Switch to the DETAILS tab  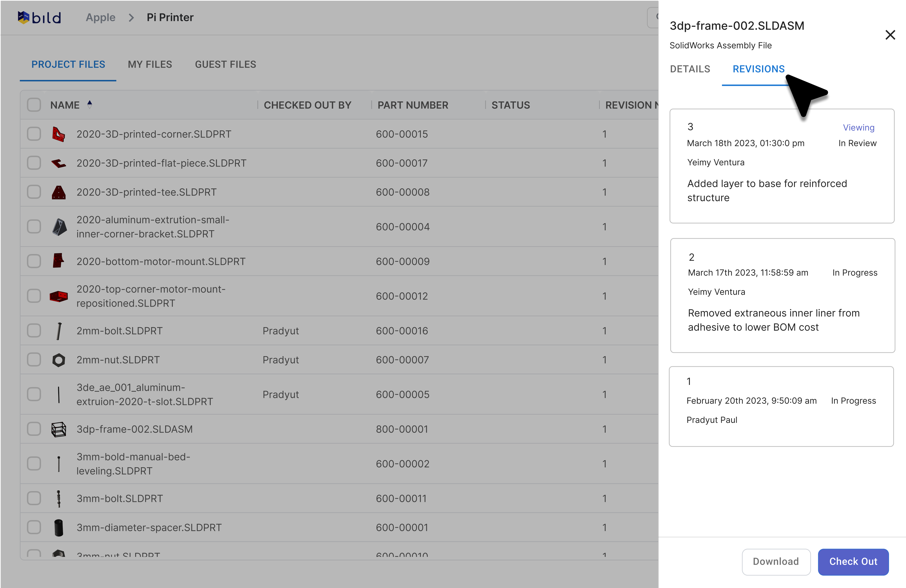(x=690, y=69)
